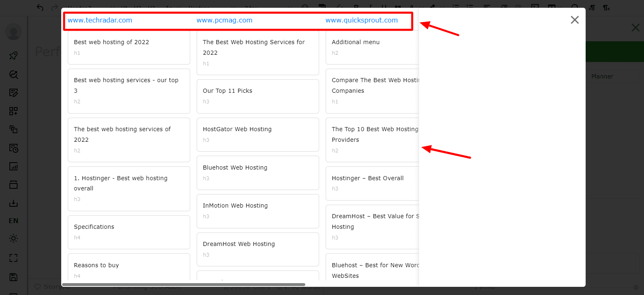Select '1. Hostinger - Best web hosting overall' card
This screenshot has width=644, height=295.
[129, 189]
